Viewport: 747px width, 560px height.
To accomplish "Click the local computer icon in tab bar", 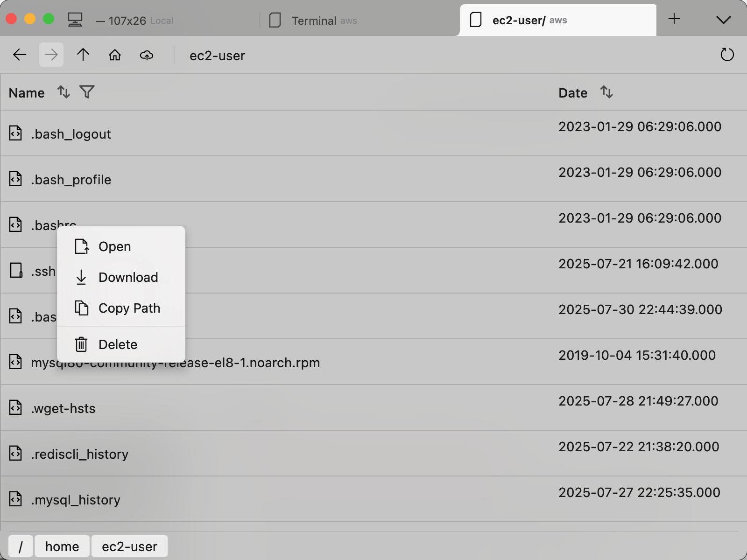I will 75,20.
